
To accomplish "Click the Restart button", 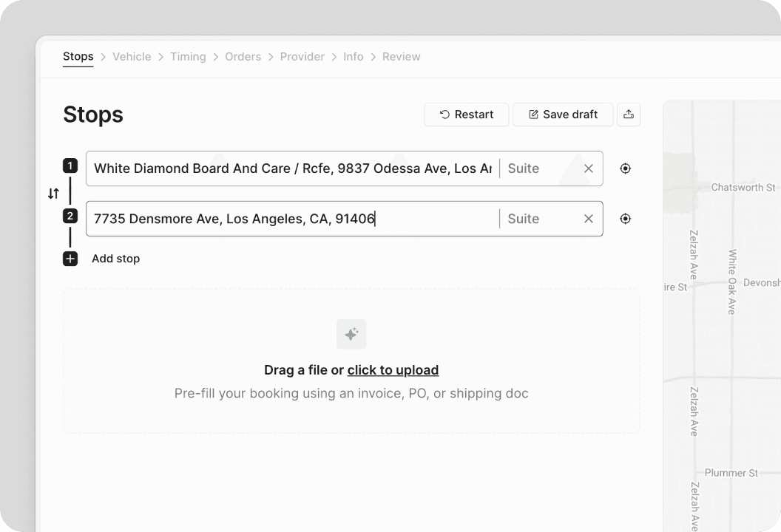I will pos(466,115).
